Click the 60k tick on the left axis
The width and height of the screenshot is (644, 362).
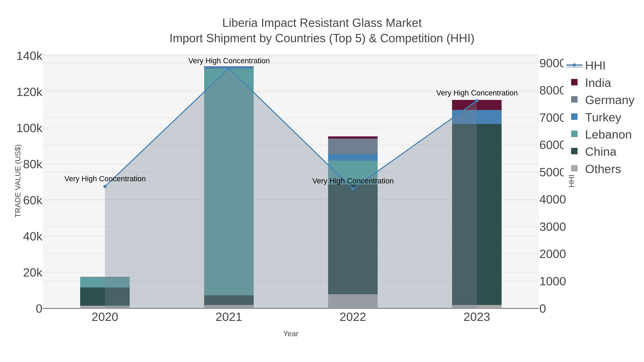pyautogui.click(x=33, y=200)
